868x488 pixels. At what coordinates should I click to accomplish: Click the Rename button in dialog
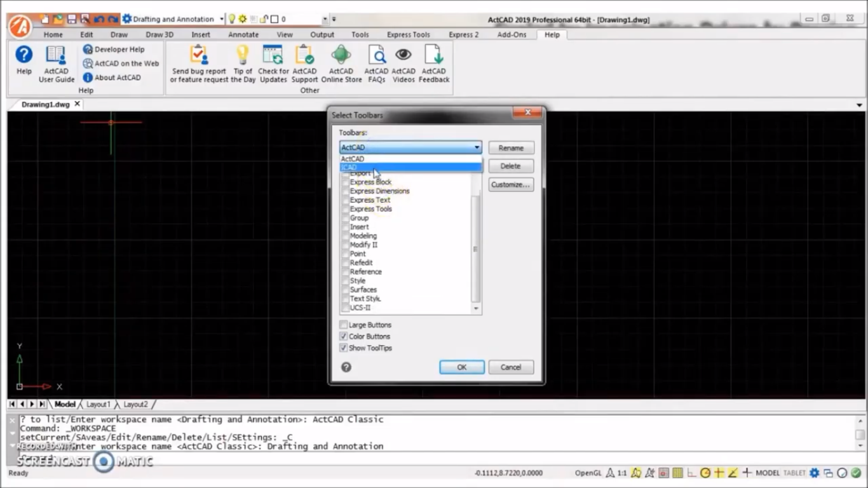511,148
